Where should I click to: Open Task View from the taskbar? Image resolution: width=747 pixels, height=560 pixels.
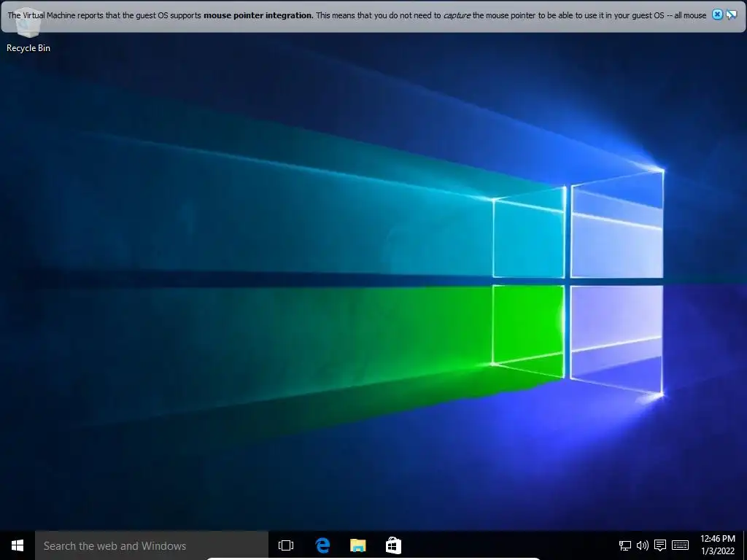point(286,545)
